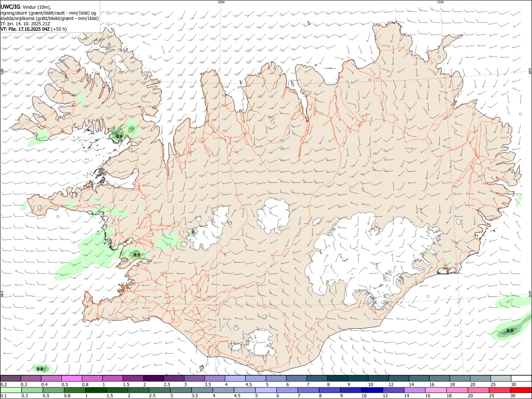Click the '25' tick label on the lower legend row
The image size is (532, 399).
(x=491, y=396)
